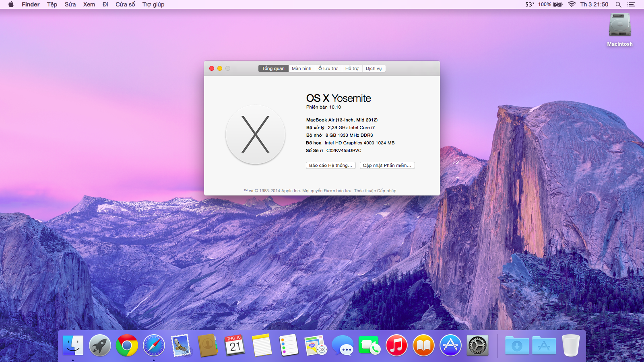This screenshot has height=362, width=644.
Task: Open Notification Center list icon
Action: click(x=631, y=4)
